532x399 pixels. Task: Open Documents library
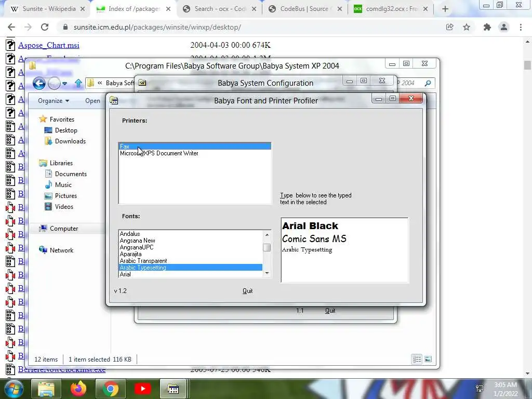66,174
